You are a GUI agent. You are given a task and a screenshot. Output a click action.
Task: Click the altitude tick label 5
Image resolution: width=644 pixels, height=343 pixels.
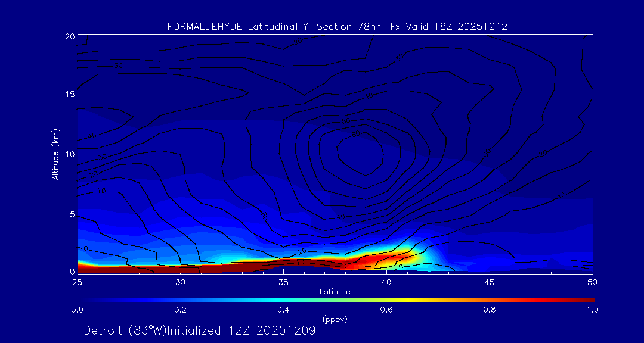click(70, 214)
